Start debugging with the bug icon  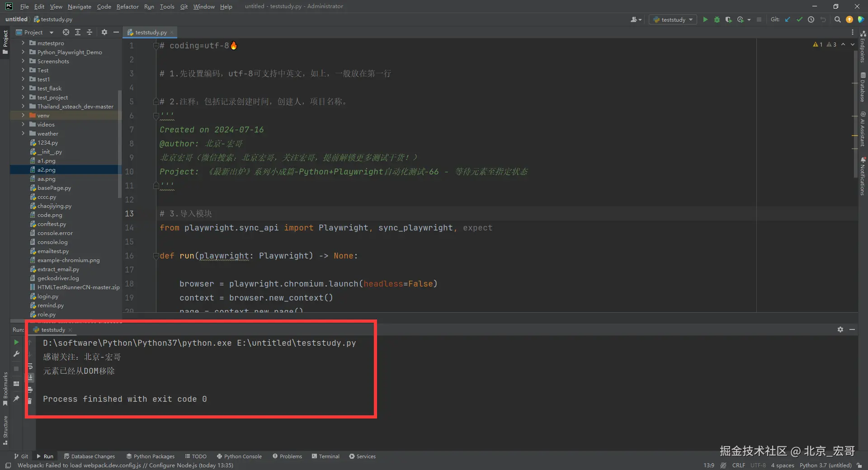pos(717,19)
